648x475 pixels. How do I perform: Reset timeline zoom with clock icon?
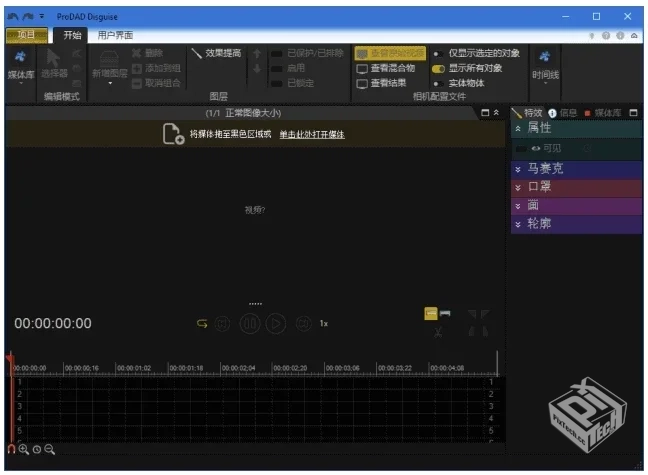click(37, 449)
